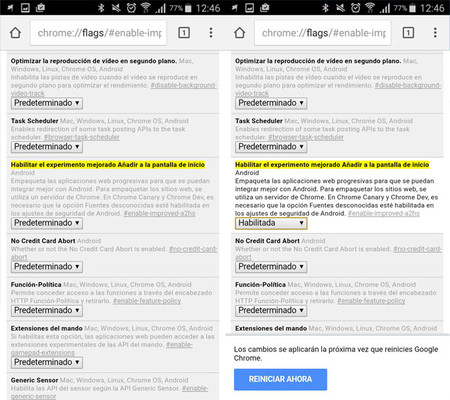Screen dimensions: 450x400
Task: Tap 'No Credit Card Abort' heading, right screenshot
Action: tap(267, 241)
